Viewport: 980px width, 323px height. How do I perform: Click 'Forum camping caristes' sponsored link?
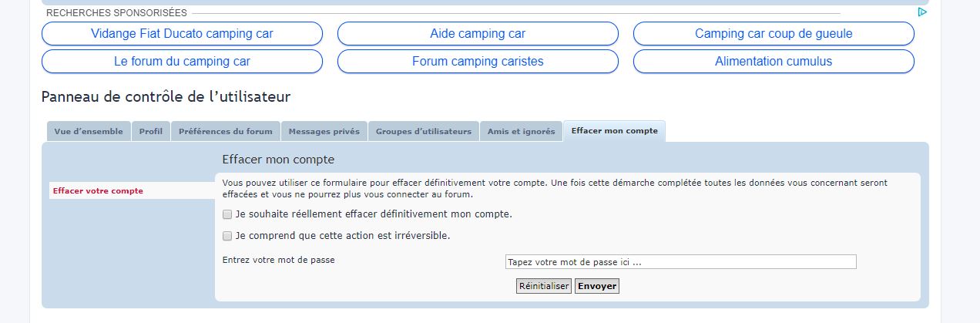(478, 62)
